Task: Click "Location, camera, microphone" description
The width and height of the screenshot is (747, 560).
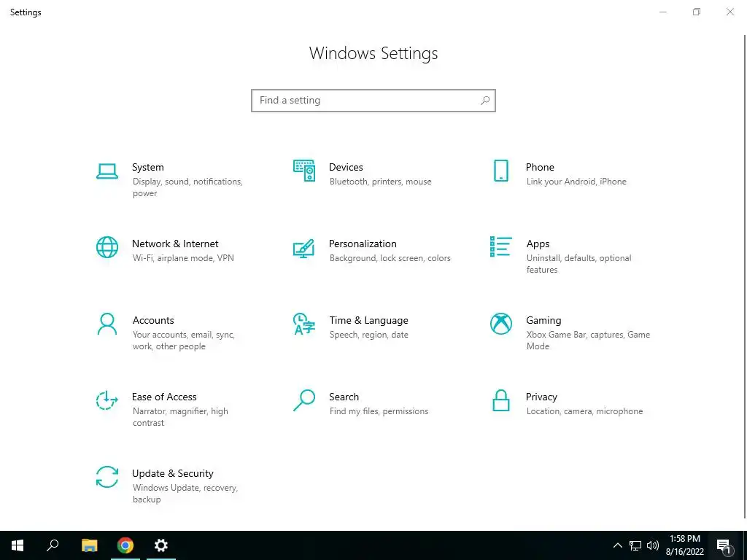Action: (584, 411)
